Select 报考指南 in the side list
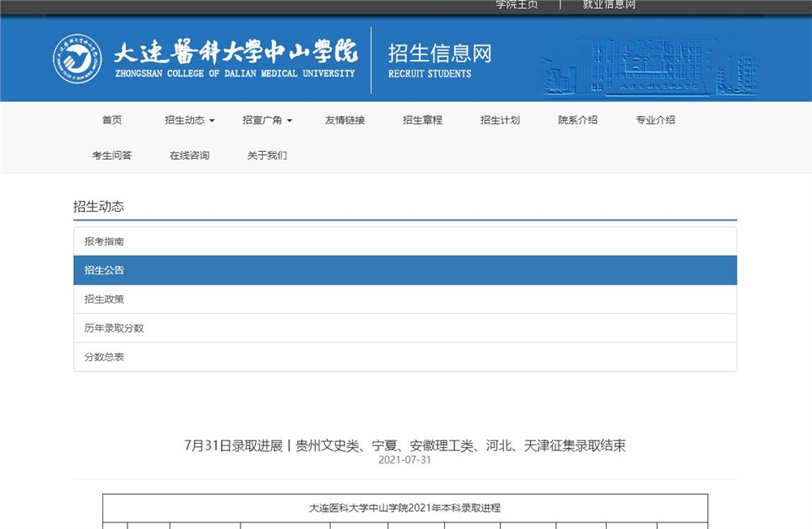The image size is (812, 529). pyautogui.click(x=405, y=241)
